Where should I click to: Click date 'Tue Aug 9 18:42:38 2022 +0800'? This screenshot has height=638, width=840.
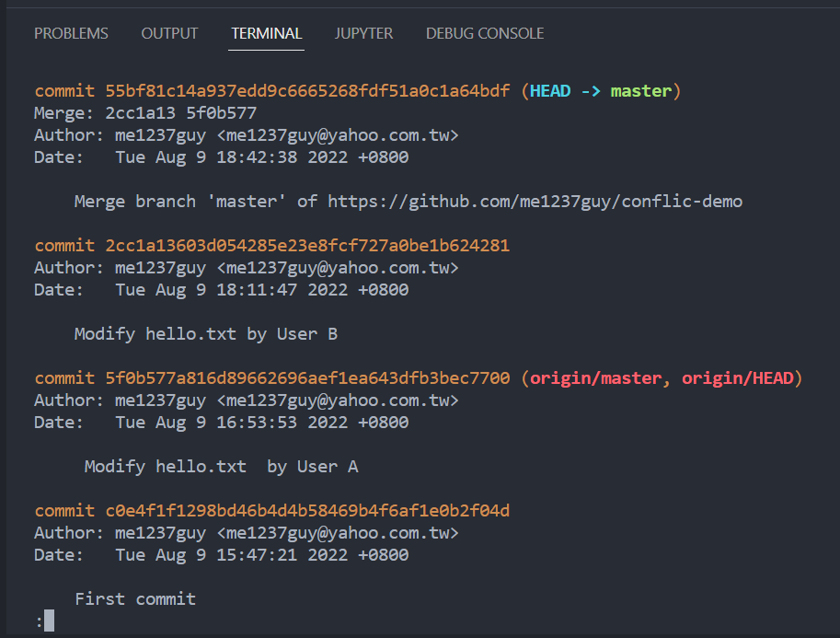pyautogui.click(x=262, y=157)
